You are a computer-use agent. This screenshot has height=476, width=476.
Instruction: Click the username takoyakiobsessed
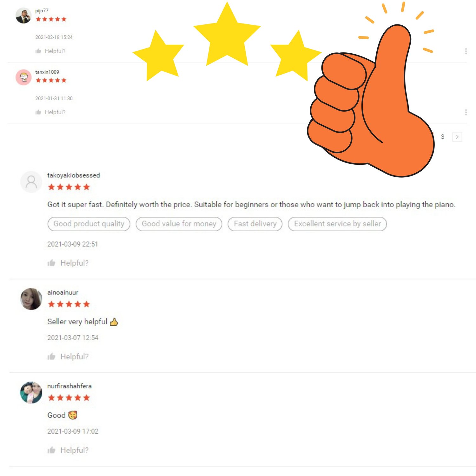pyautogui.click(x=74, y=175)
